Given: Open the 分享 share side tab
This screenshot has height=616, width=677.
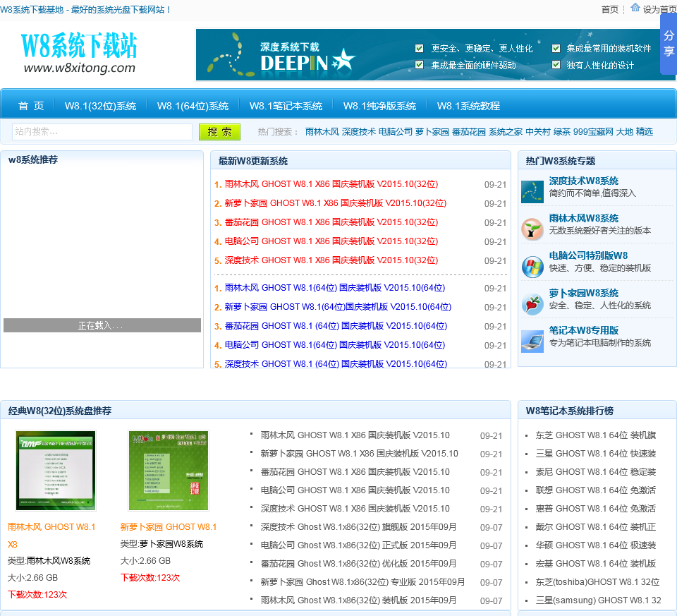Looking at the screenshot, I should tap(669, 44).
